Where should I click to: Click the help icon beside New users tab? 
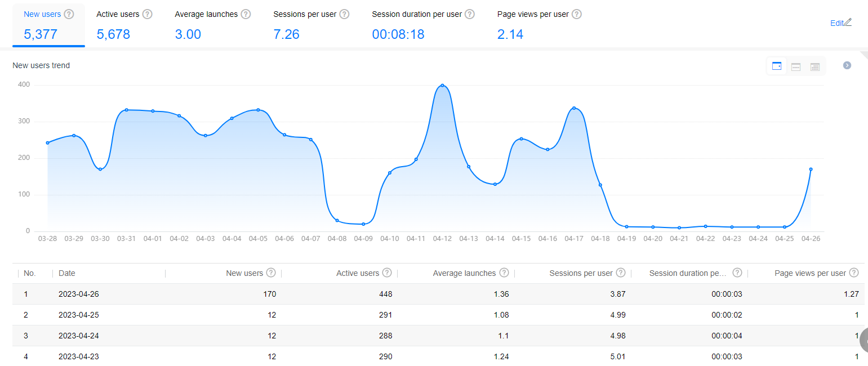coord(69,14)
